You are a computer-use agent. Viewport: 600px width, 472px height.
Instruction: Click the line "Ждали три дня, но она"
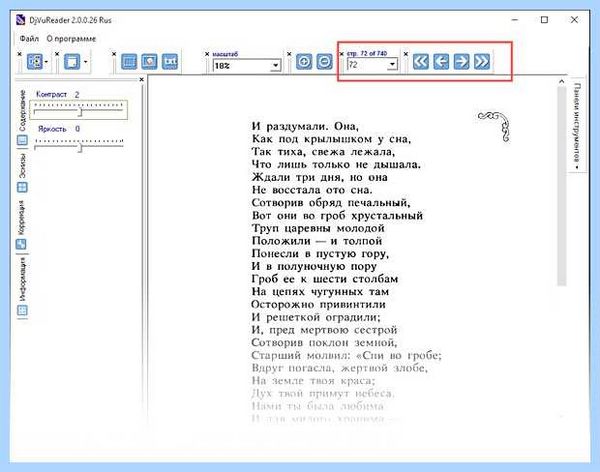320,177
